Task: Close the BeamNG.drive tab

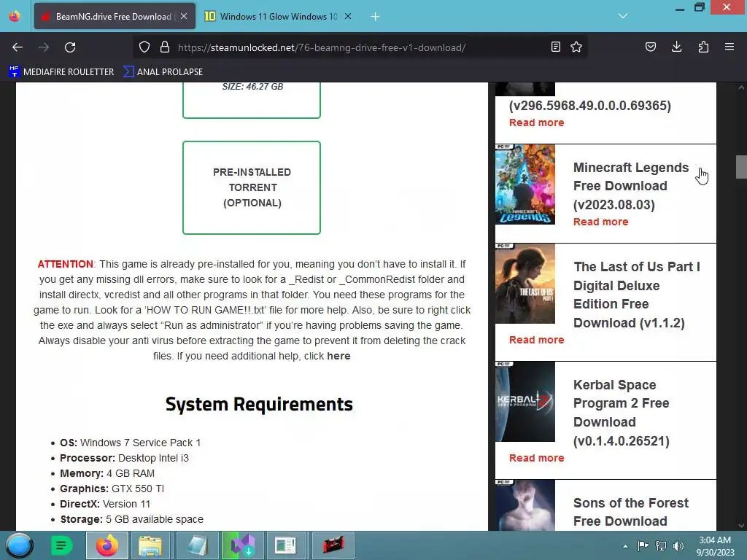Action: pos(184,16)
